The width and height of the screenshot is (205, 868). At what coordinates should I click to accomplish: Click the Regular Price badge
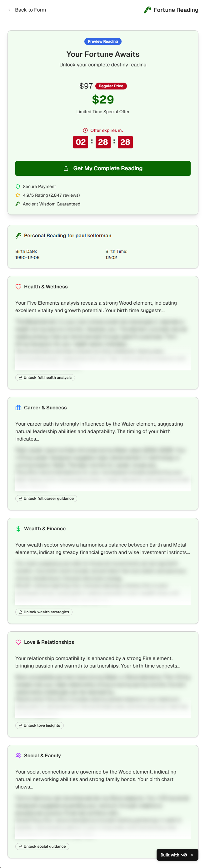[111, 86]
